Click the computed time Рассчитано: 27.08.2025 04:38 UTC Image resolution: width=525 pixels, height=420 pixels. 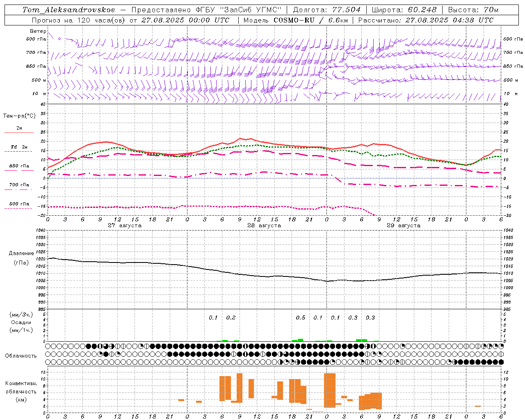pyautogui.click(x=426, y=20)
